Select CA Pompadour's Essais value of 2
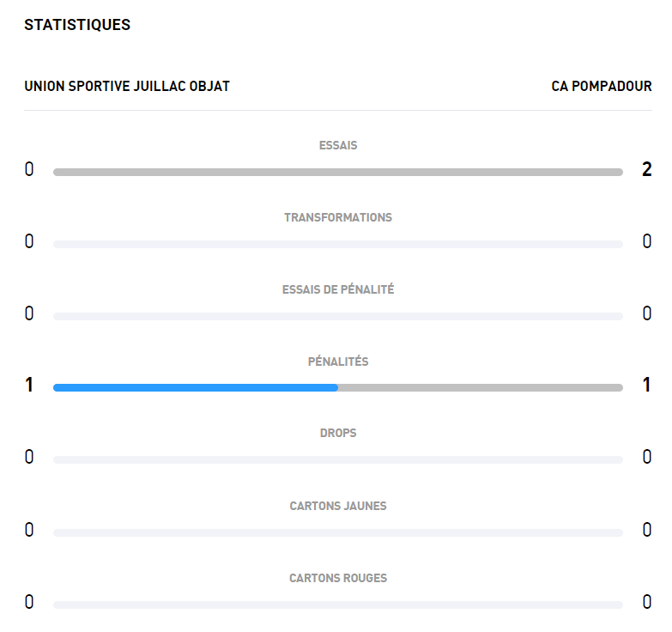 coord(647,170)
